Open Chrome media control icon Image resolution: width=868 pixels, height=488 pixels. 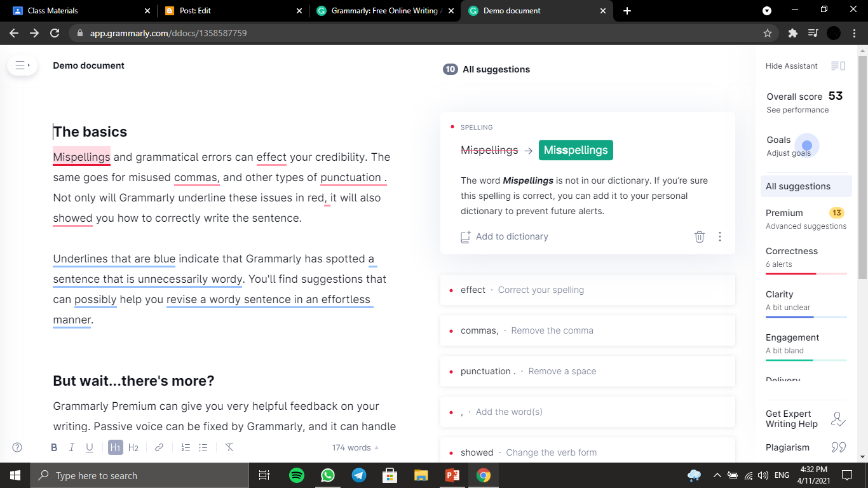813,33
